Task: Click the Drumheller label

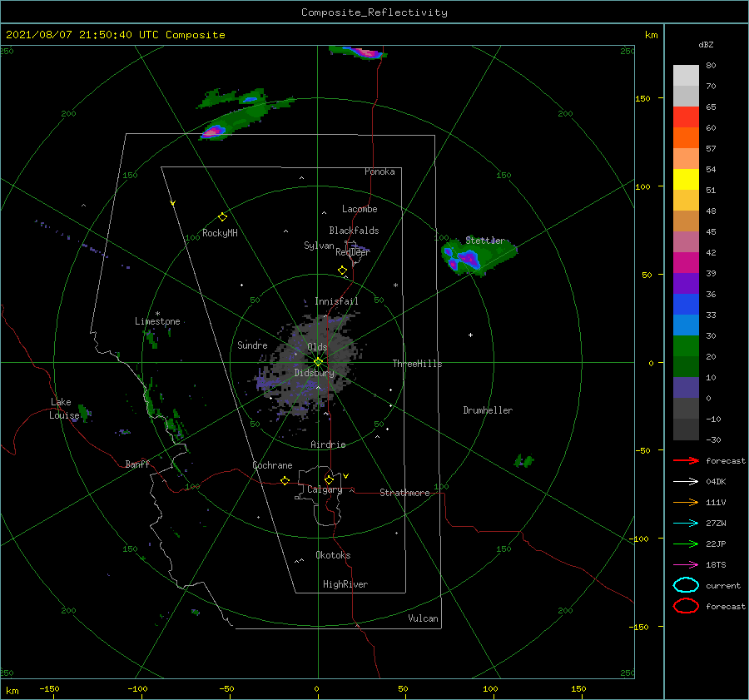Action: coord(488,410)
